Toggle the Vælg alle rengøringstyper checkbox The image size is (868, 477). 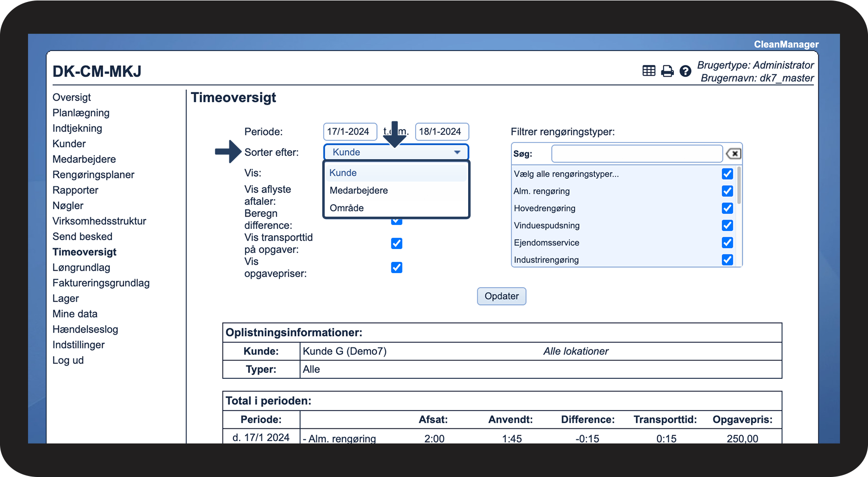(x=727, y=174)
